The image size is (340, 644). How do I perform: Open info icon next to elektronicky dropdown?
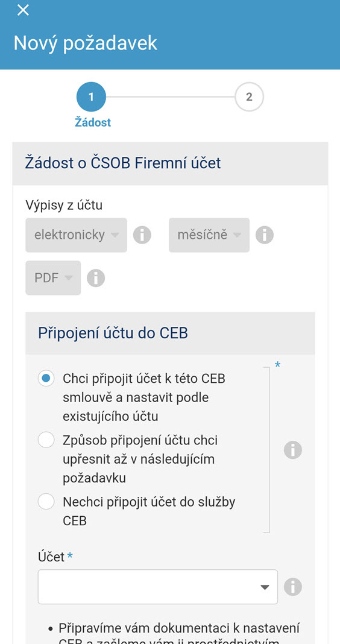coord(142,235)
